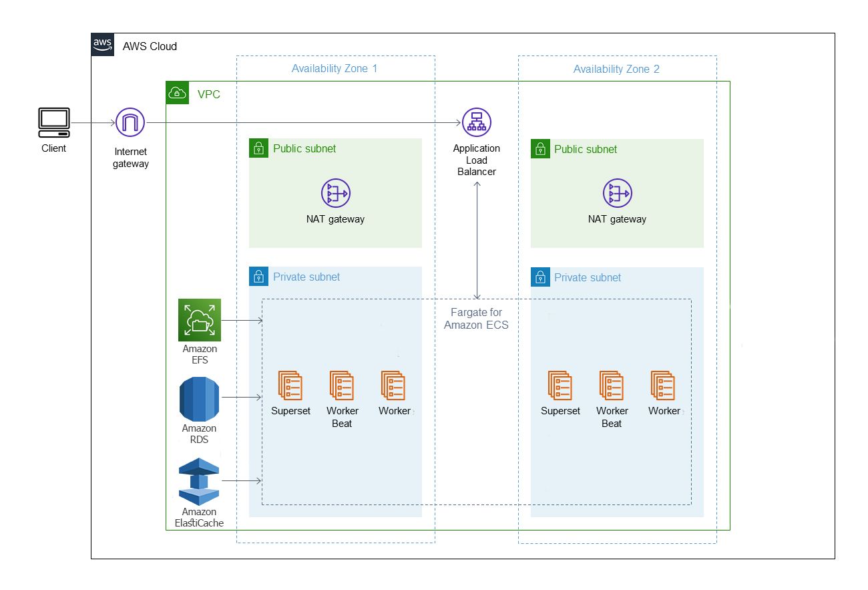
Task: Click Public subnet lock icon in Zone 2
Action: click(540, 148)
